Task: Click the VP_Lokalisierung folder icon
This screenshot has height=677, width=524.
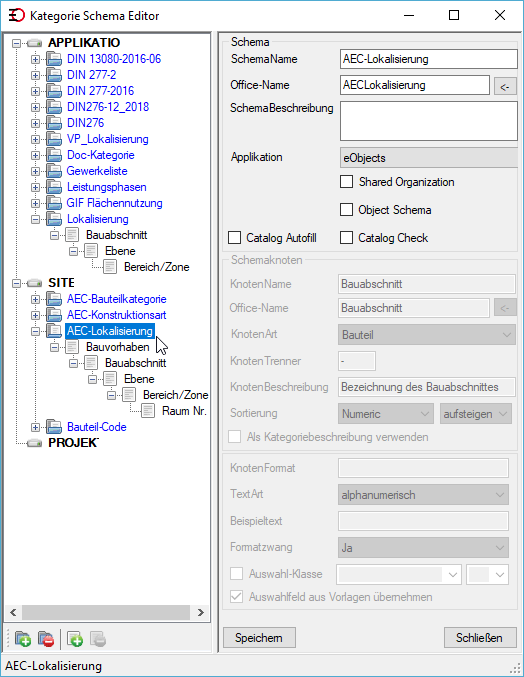Action: click(54, 139)
